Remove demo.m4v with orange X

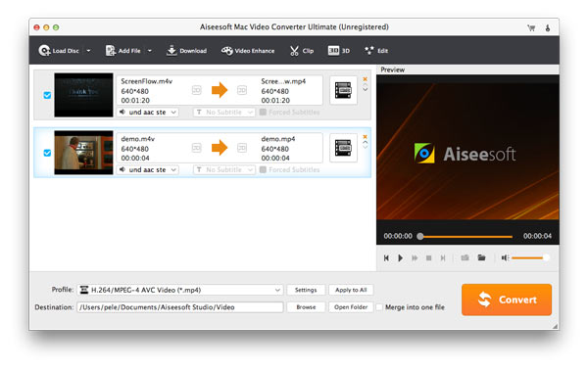[365, 137]
